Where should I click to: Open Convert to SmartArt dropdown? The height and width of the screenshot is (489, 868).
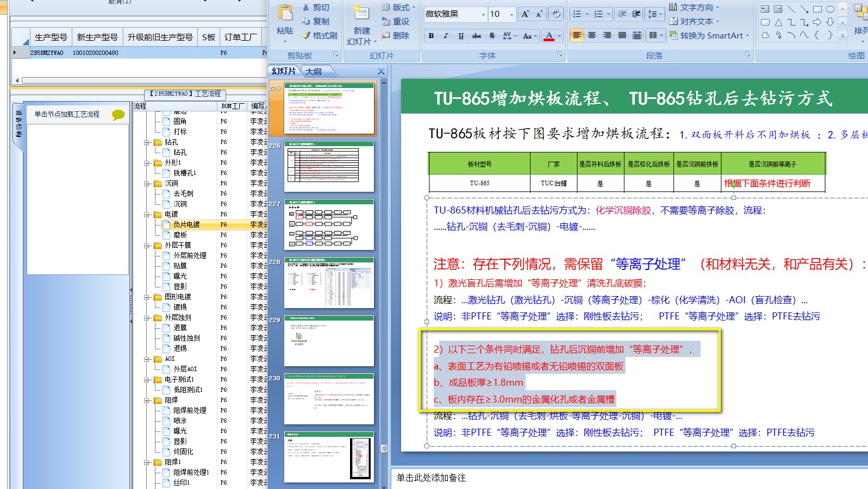[x=709, y=36]
